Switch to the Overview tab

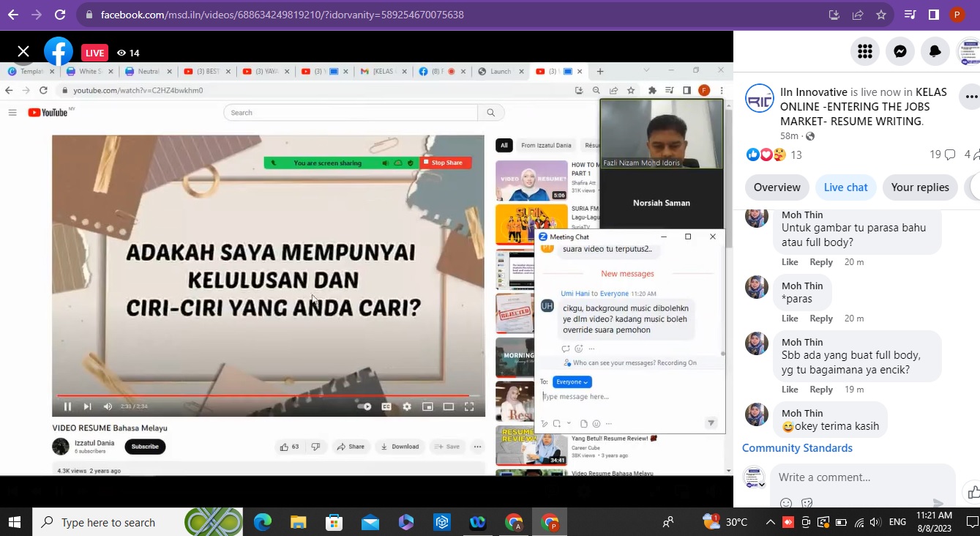(777, 187)
